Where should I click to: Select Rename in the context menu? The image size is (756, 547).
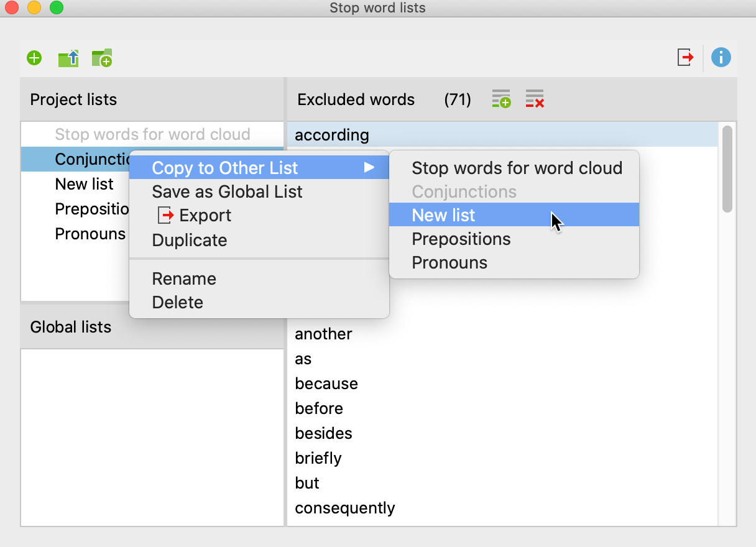pos(183,279)
